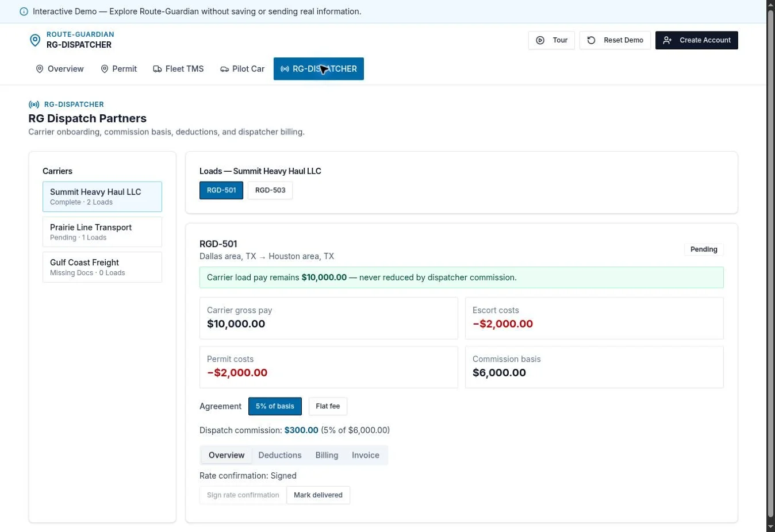Click the reset arrow icon on Reset Demo

point(591,40)
